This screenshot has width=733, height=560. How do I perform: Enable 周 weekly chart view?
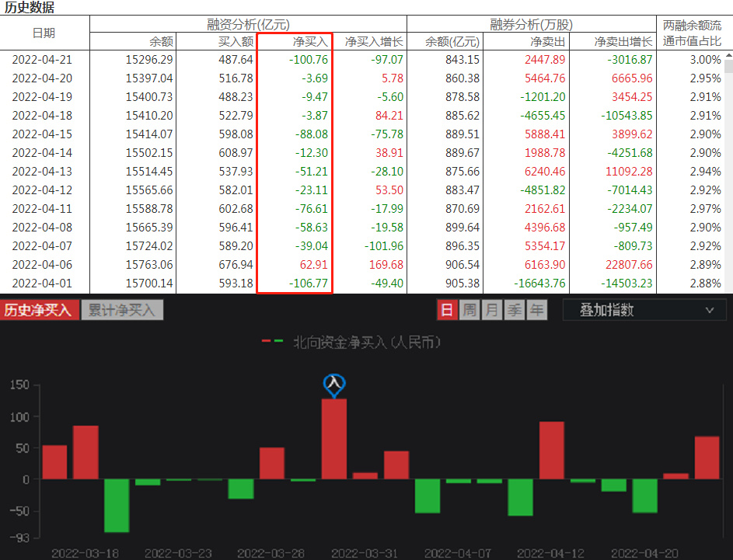pyautogui.click(x=470, y=309)
